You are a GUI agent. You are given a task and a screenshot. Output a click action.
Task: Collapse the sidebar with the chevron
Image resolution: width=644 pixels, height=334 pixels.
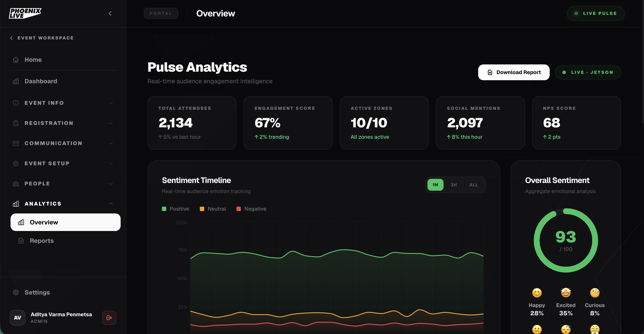pyautogui.click(x=110, y=13)
